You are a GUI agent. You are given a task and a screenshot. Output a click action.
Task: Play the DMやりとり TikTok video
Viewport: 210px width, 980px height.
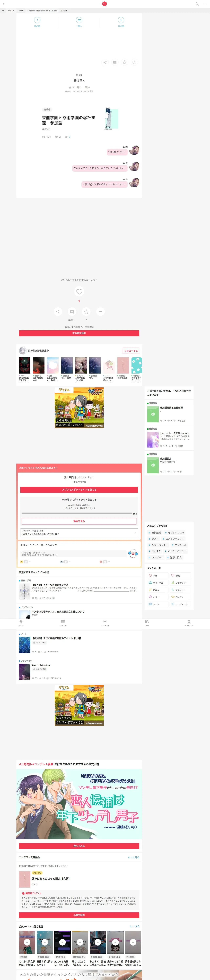click(x=62, y=942)
